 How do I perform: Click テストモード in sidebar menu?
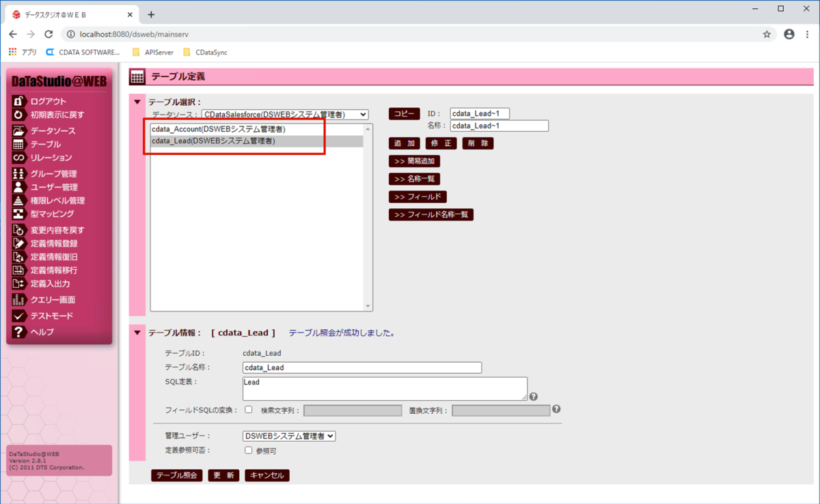52,316
